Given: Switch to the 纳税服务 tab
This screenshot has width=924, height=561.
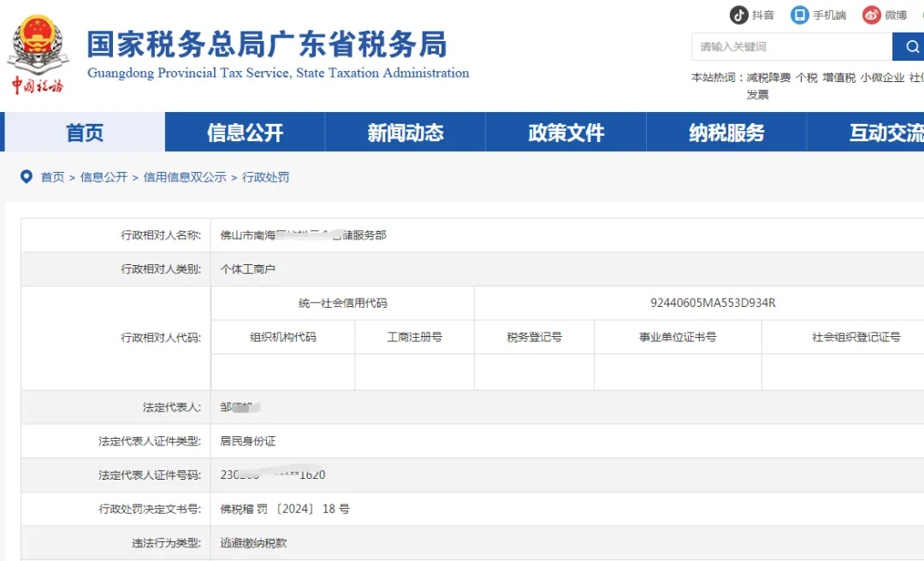Looking at the screenshot, I should [x=725, y=133].
